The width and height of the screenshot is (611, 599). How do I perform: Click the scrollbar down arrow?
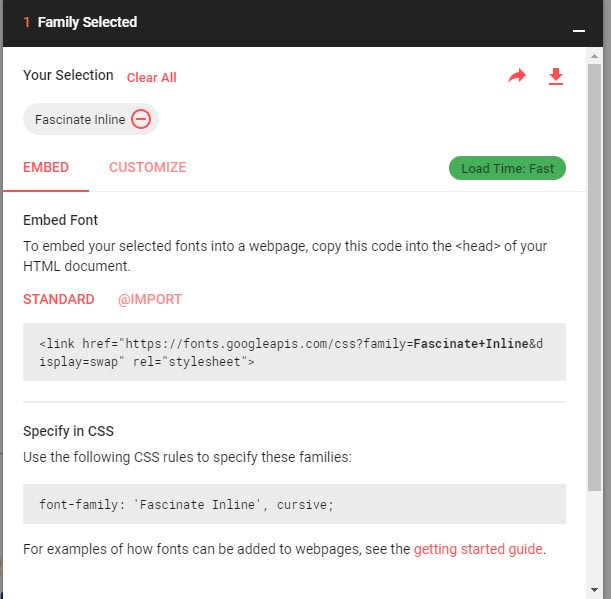[x=594, y=589]
